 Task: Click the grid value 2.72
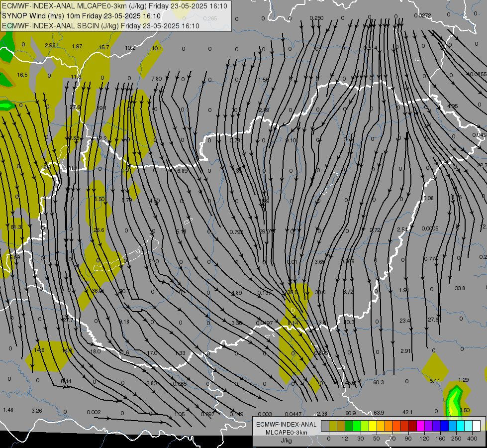coord(375,230)
